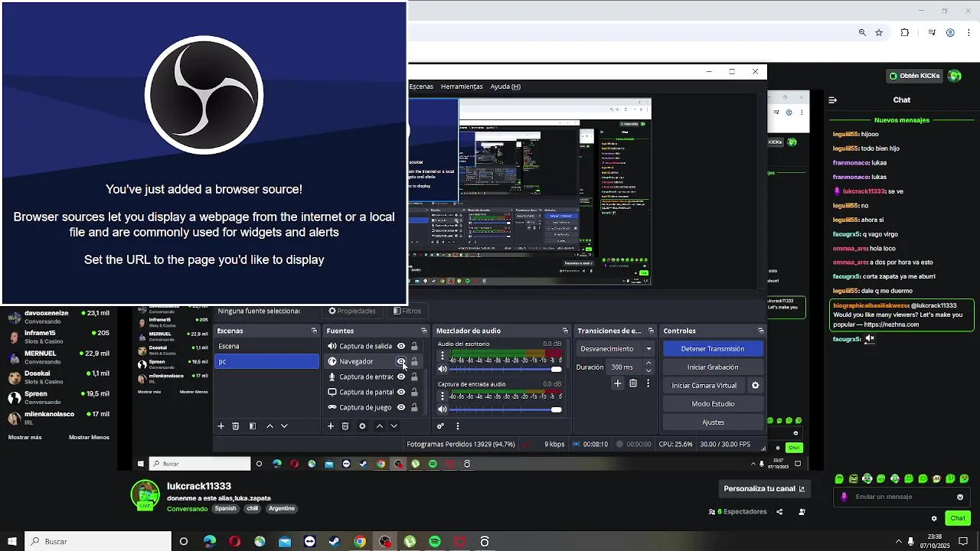
Task: Open the browser three-dot main menu
Action: tap(969, 33)
